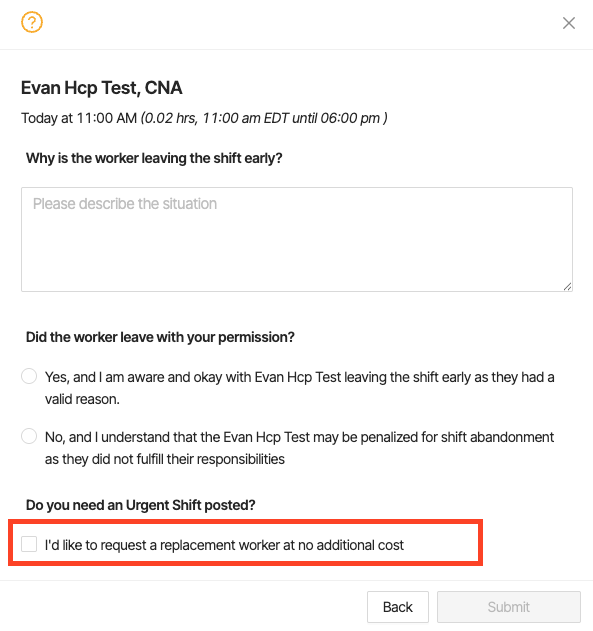593x631 pixels.
Task: Select the 'No' shift abandonment radio button
Action: click(x=29, y=436)
